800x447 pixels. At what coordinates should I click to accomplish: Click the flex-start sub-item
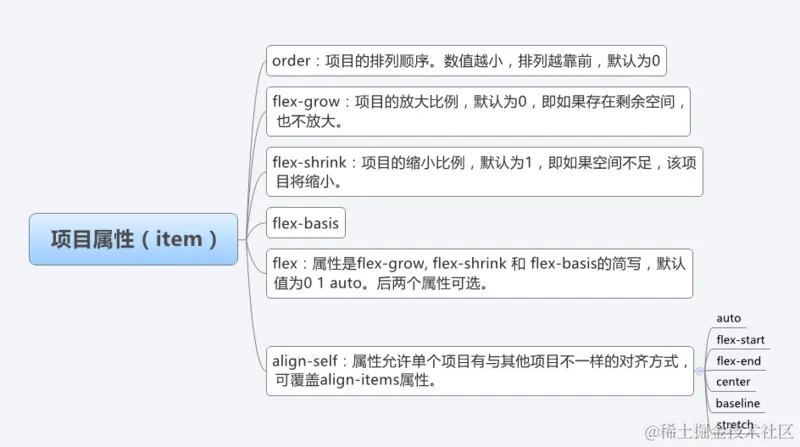pyautogui.click(x=740, y=340)
